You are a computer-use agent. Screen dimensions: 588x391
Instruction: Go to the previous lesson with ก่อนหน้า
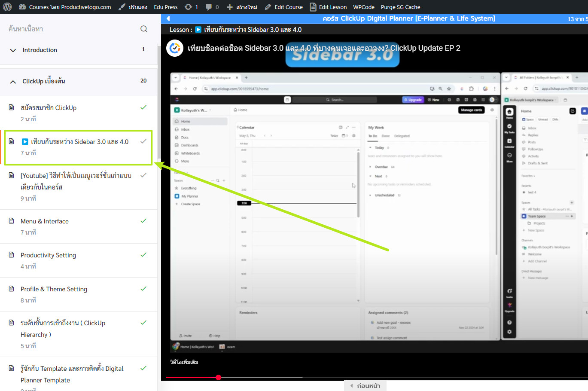click(x=365, y=386)
